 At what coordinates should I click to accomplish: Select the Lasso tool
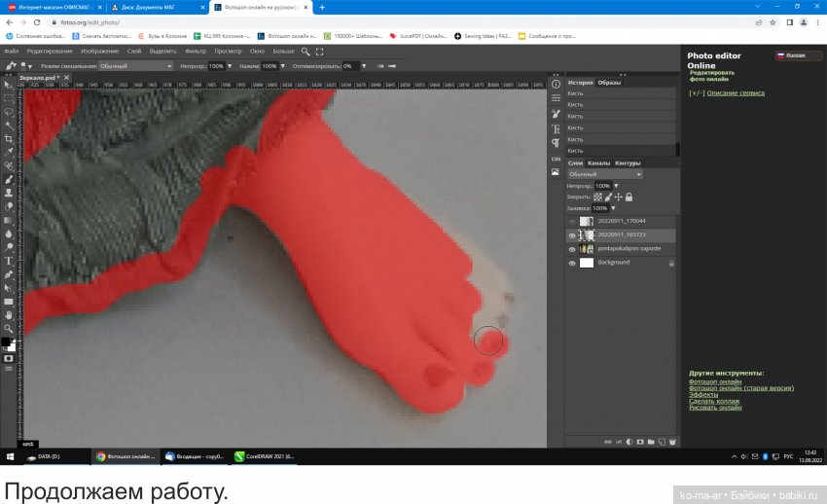coord(9,112)
